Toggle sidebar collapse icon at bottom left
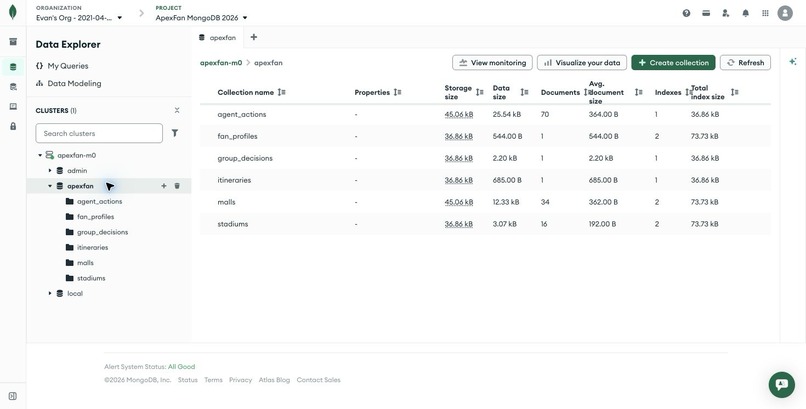This screenshot has height=409, width=806. [13, 396]
